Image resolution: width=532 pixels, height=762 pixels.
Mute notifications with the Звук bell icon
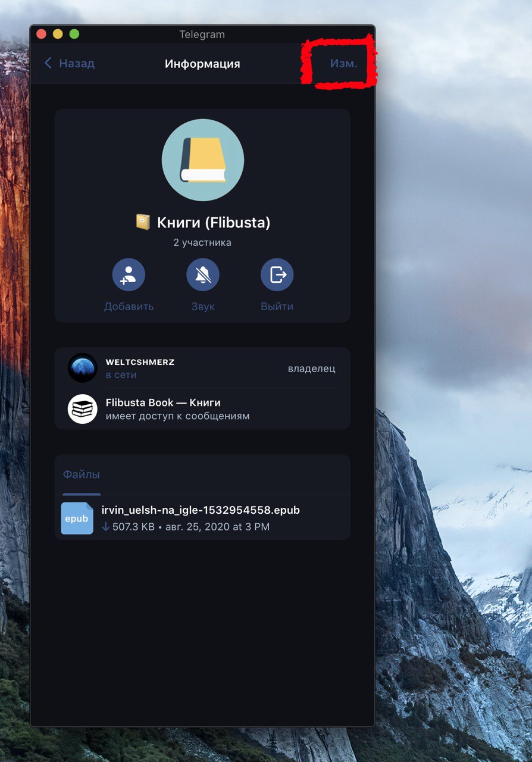pos(203,275)
